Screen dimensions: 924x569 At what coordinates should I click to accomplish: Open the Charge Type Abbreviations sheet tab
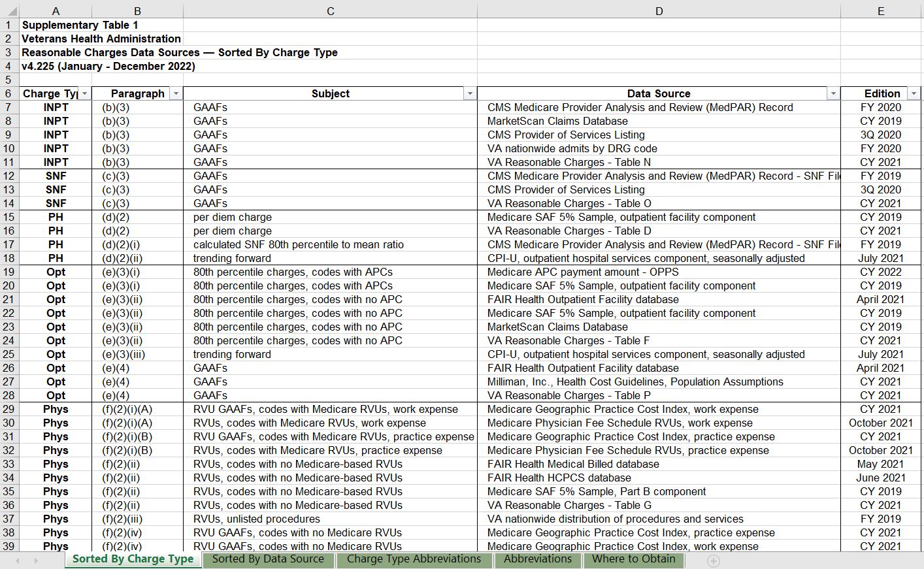(x=414, y=559)
